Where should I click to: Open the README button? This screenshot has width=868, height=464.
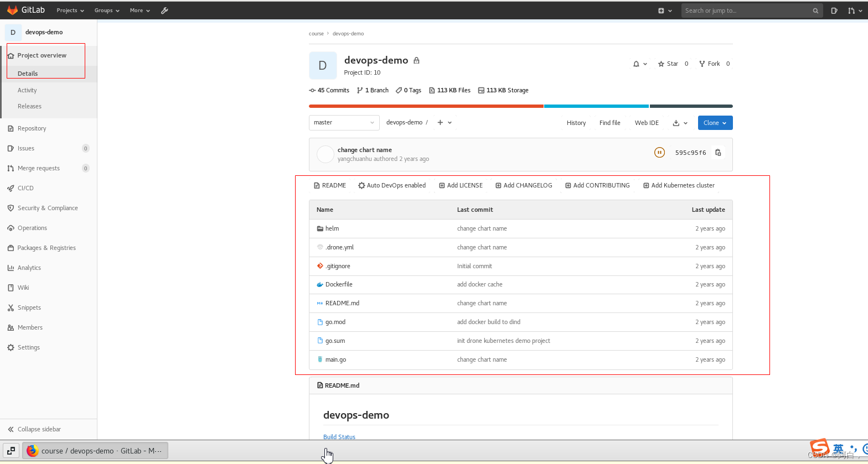[x=330, y=185]
